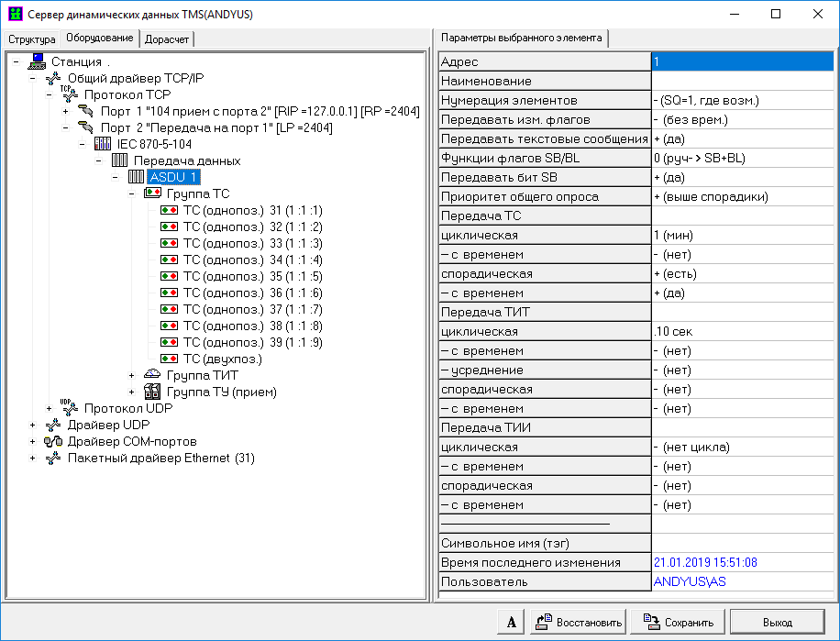Click the Сохранить button
This screenshot has width=840, height=641.
(680, 622)
